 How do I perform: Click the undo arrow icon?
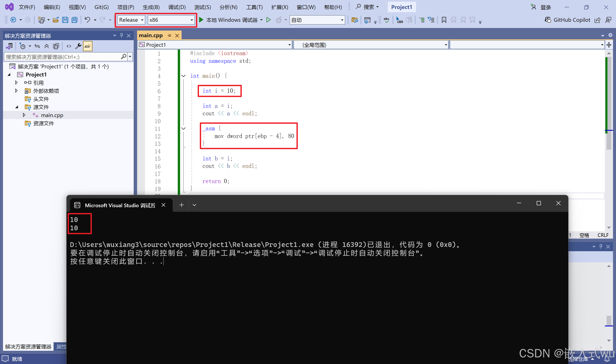87,20
